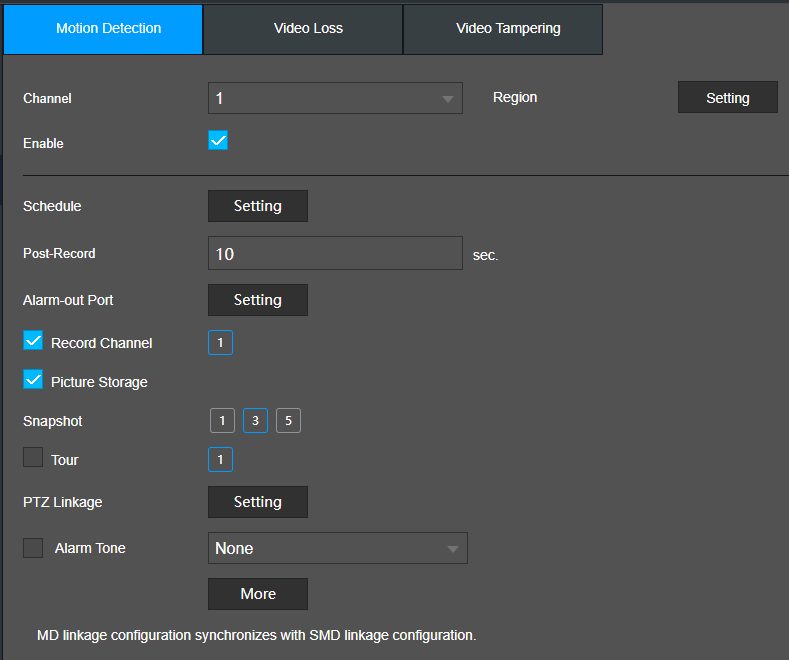The height and width of the screenshot is (660, 789).
Task: Open the Channel dropdown
Action: 335,98
